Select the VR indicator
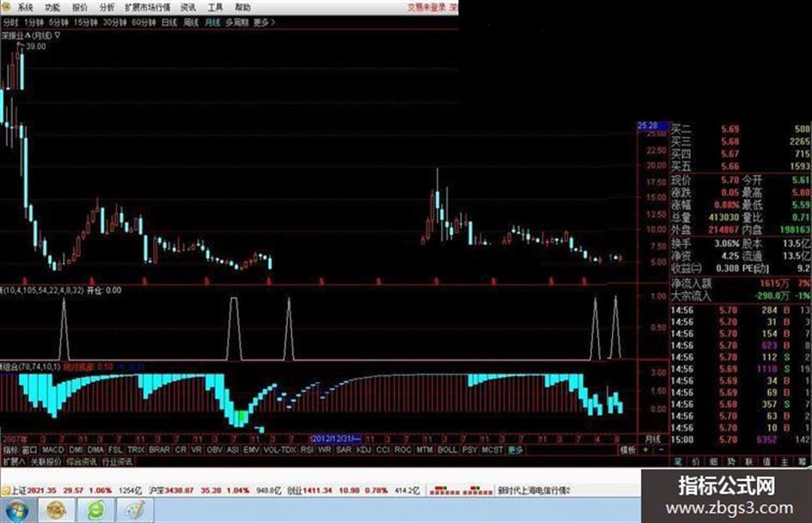This screenshot has width=812, height=523. [196, 450]
